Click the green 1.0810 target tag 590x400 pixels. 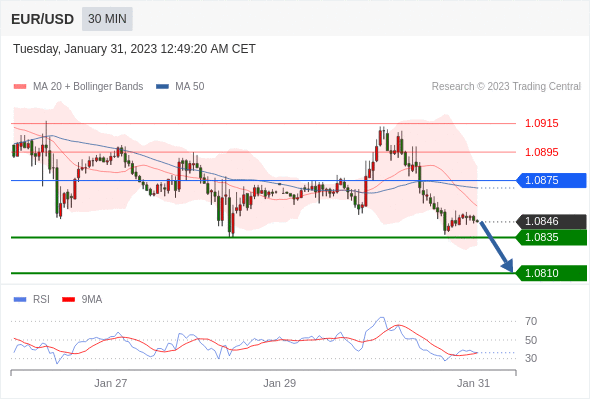tap(551, 273)
